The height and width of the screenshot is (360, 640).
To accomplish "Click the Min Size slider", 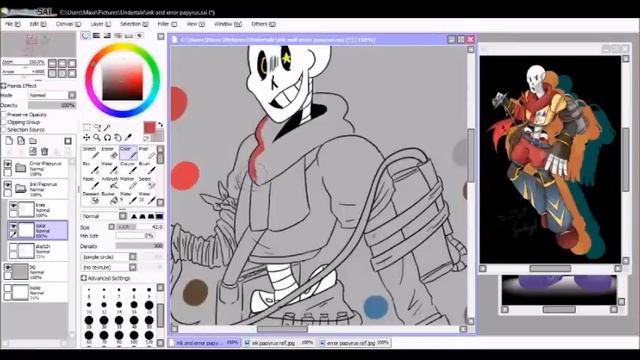I will tap(136, 236).
